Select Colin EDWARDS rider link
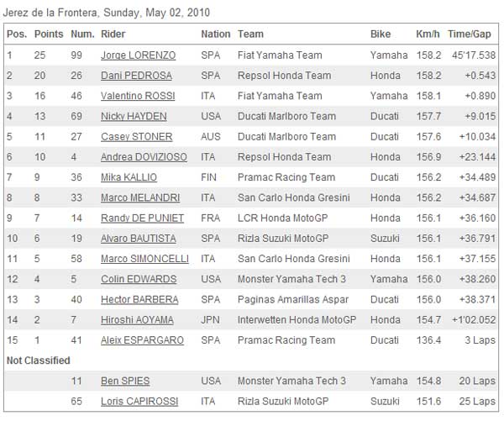The image size is (504, 421). point(139,279)
